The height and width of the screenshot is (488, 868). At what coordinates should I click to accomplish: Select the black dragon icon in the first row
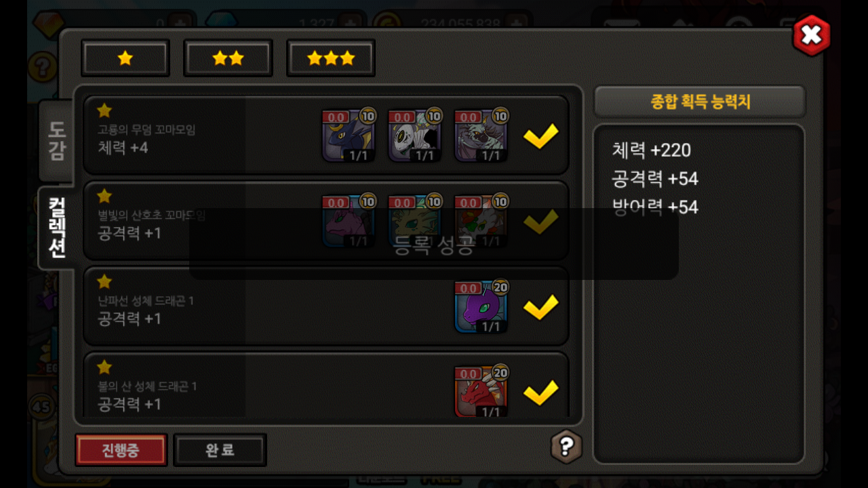click(x=349, y=136)
